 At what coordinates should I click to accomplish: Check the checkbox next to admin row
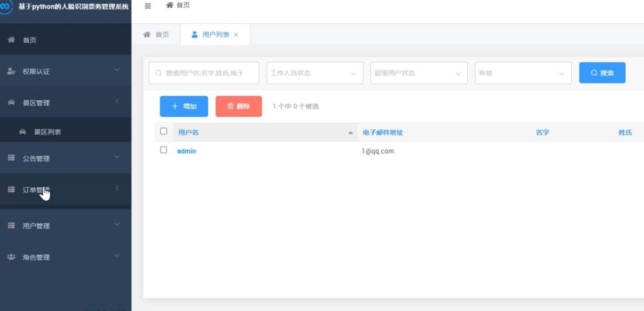point(164,149)
